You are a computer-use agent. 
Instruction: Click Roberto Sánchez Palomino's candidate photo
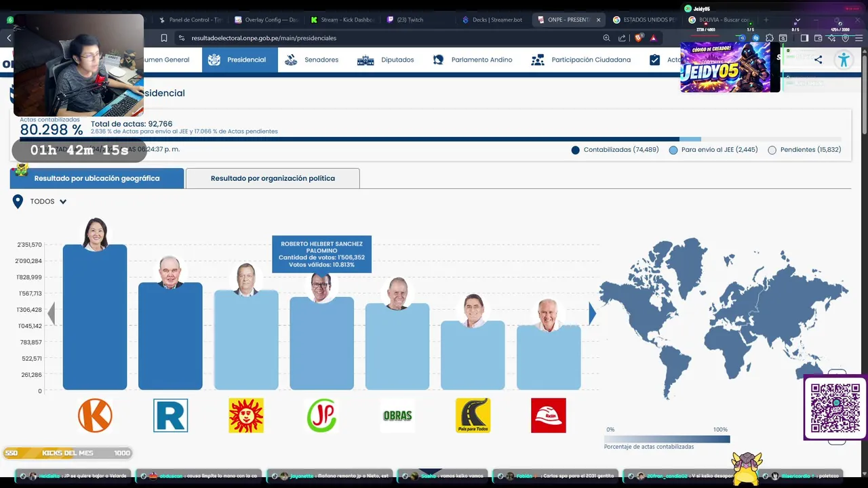coord(321,287)
